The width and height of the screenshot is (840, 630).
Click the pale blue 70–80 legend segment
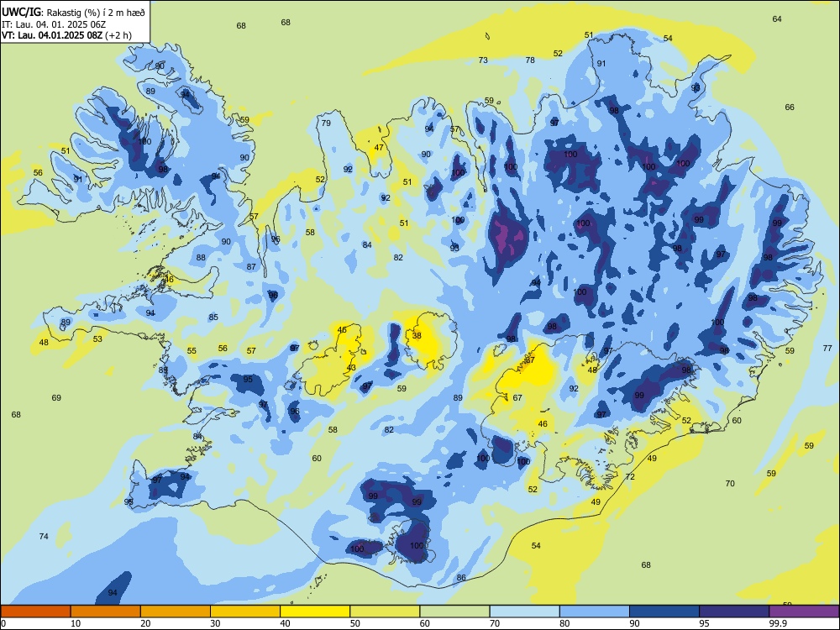pos(524,612)
